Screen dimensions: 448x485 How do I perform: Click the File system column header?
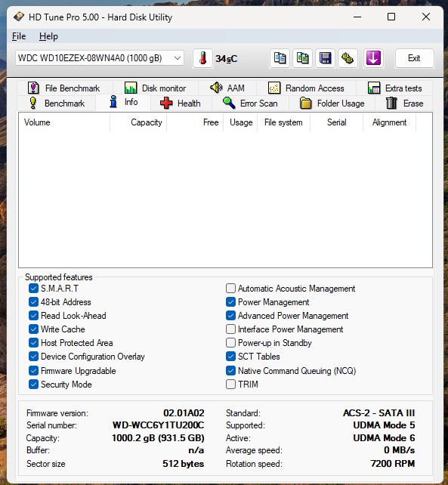click(x=284, y=122)
